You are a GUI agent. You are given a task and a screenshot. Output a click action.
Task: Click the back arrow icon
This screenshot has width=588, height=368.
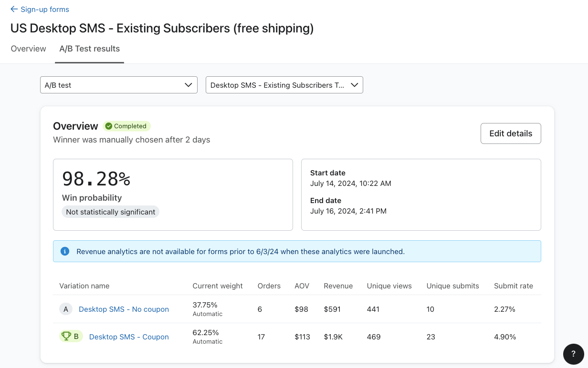tap(14, 9)
